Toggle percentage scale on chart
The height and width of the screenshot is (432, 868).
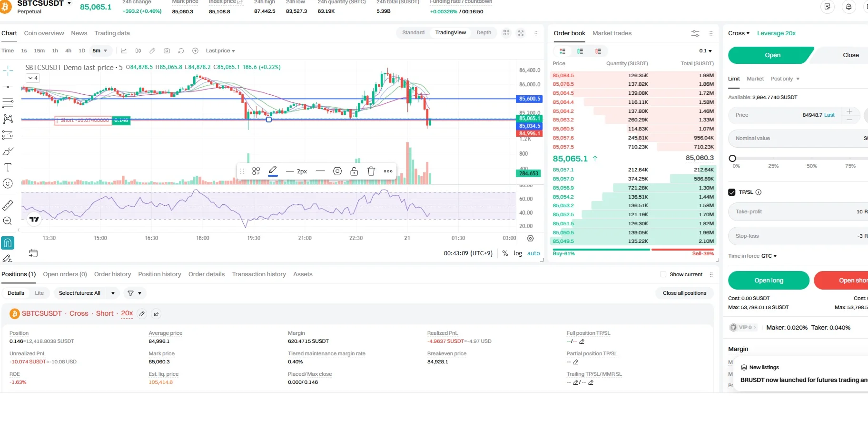tap(505, 253)
